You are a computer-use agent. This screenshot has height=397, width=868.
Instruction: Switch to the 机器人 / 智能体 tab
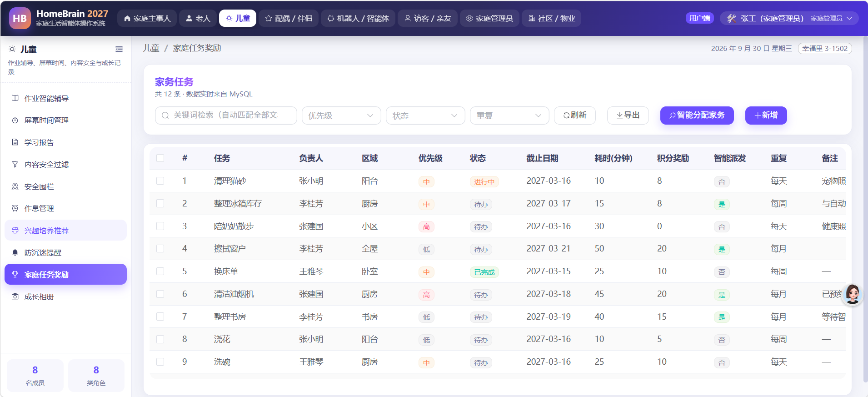[x=358, y=18]
